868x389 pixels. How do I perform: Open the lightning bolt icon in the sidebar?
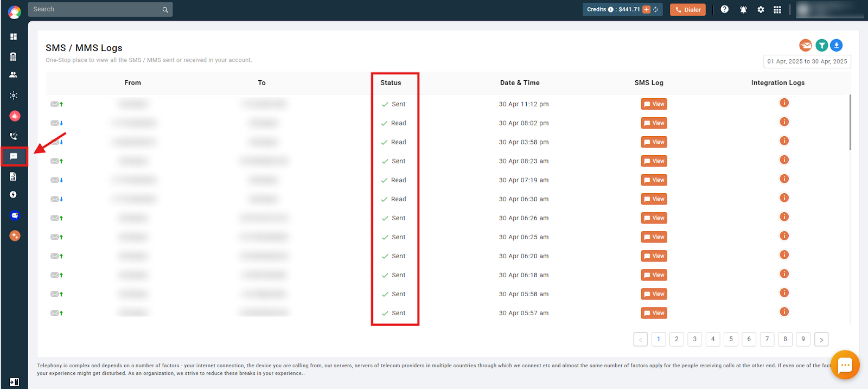[14, 195]
